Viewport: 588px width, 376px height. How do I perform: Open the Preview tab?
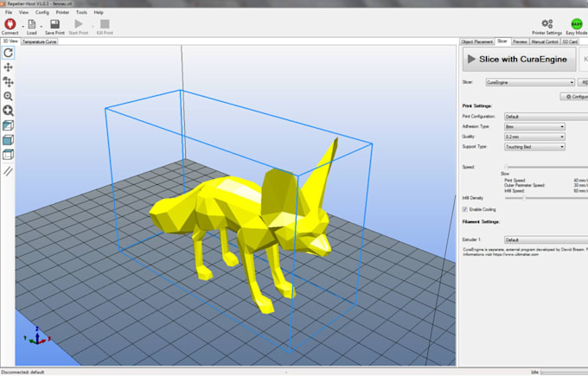point(520,41)
